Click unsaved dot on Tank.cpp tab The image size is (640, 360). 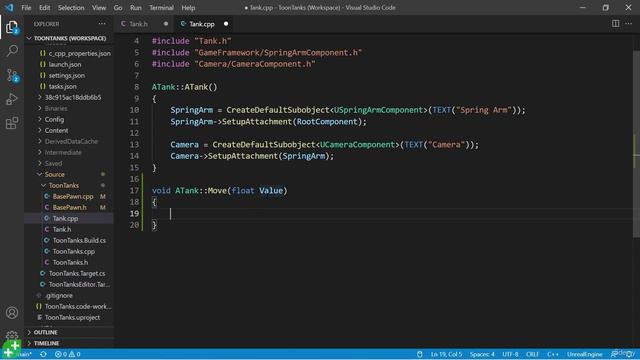(x=226, y=24)
